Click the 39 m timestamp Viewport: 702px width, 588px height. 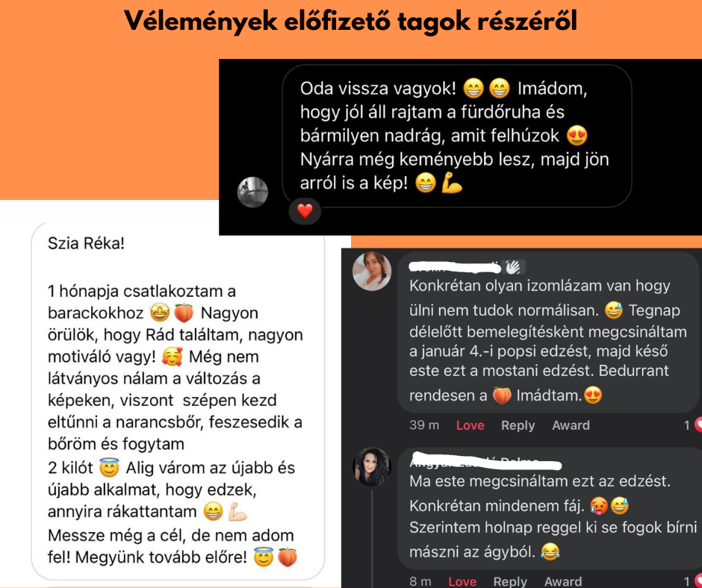click(424, 425)
